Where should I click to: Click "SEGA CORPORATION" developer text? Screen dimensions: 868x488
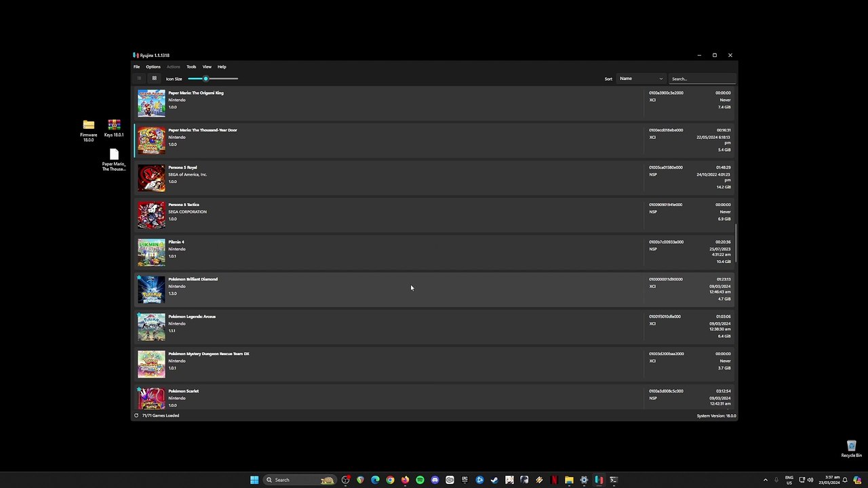tap(187, 212)
